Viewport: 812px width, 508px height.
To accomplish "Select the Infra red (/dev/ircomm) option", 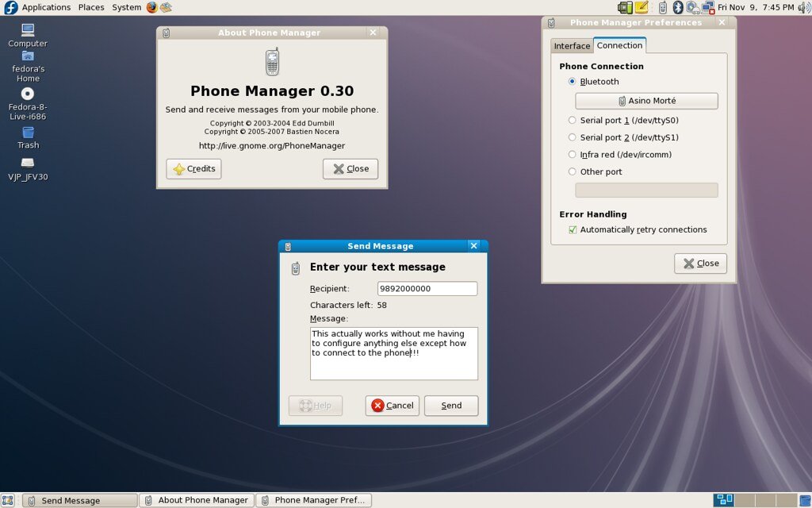I will click(573, 155).
